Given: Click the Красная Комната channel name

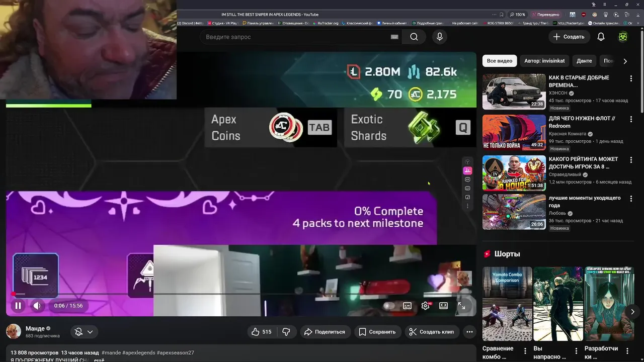Looking at the screenshot, I should click(568, 134).
